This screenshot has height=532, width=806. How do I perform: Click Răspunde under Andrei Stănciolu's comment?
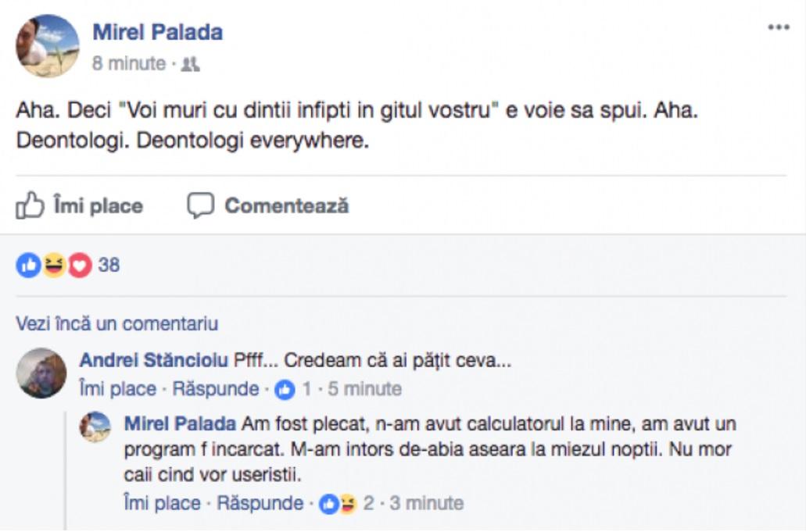click(215, 389)
